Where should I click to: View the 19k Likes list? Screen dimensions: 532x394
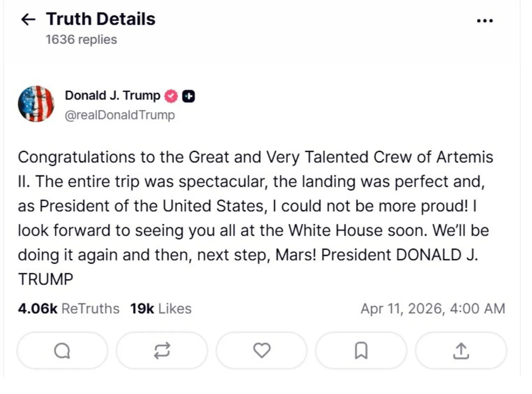click(x=161, y=309)
